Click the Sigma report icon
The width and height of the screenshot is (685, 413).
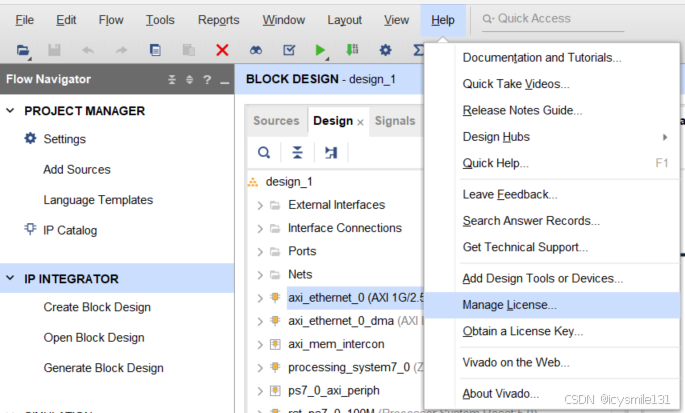pyautogui.click(x=418, y=50)
